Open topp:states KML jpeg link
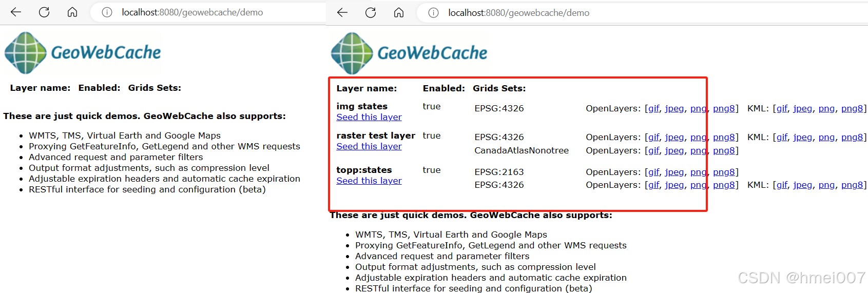868x293 pixels. pos(803,185)
